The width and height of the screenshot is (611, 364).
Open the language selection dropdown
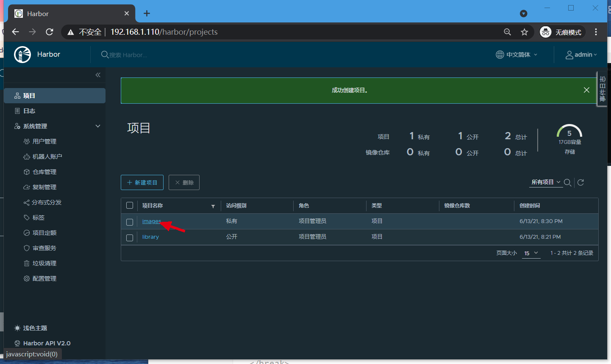517,55
